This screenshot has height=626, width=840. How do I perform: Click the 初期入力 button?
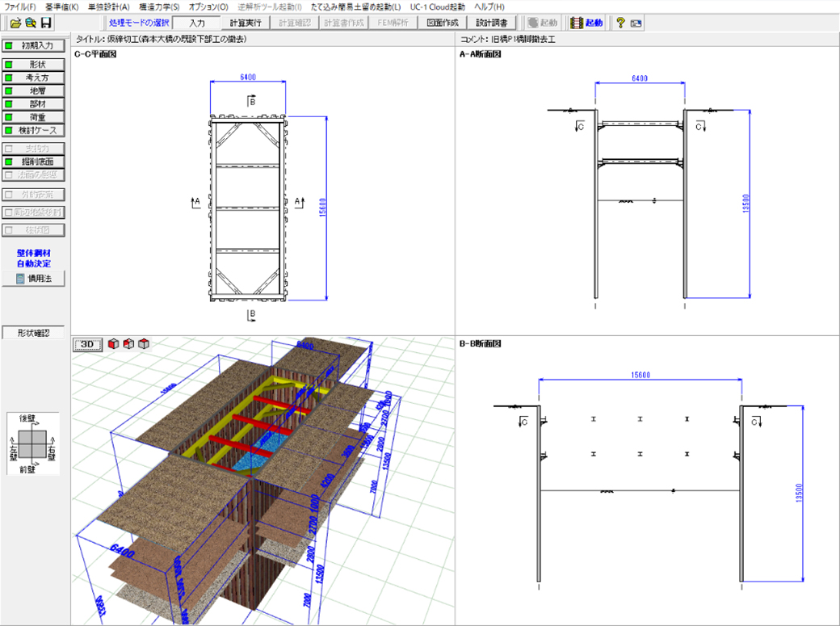pyautogui.click(x=33, y=46)
